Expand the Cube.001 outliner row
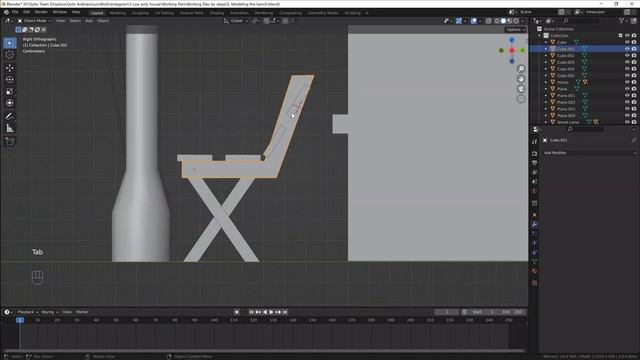The width and height of the screenshot is (640, 360). [x=546, y=49]
